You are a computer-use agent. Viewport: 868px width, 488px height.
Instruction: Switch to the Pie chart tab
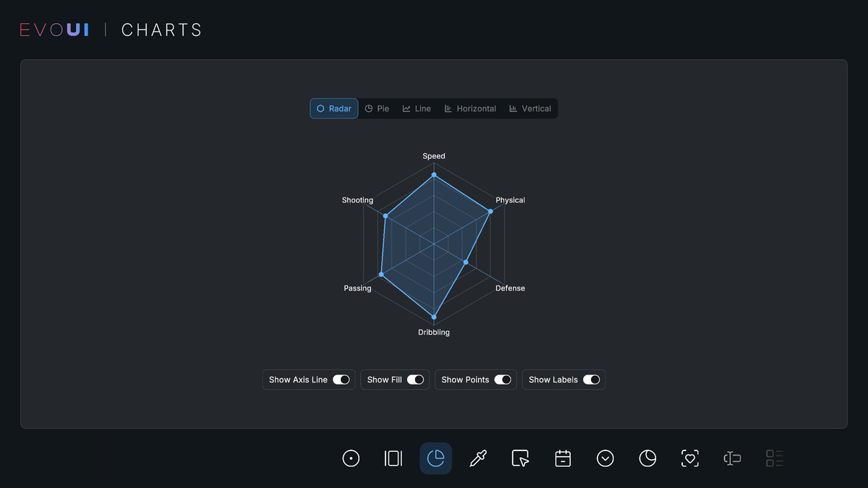[x=377, y=108]
